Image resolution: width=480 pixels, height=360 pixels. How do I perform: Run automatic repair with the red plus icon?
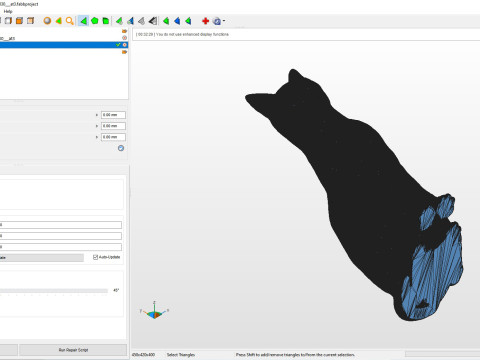(x=205, y=21)
